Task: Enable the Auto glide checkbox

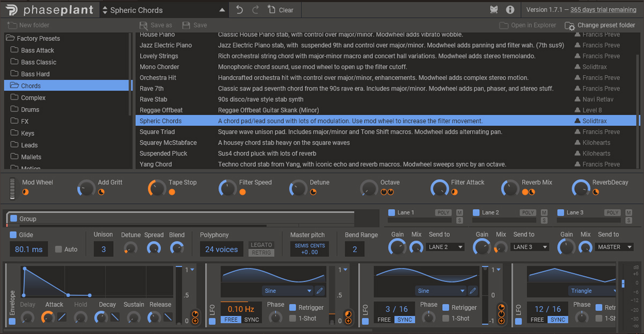Action: (x=58, y=249)
